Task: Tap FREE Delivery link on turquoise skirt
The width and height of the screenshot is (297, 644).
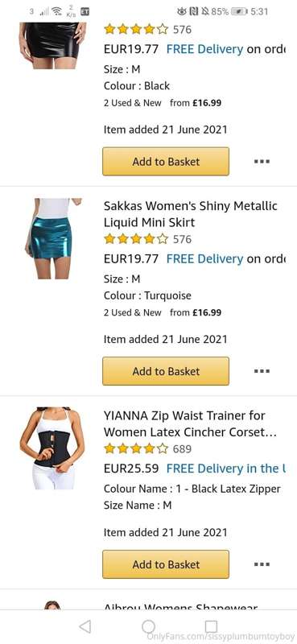Action: coord(204,258)
